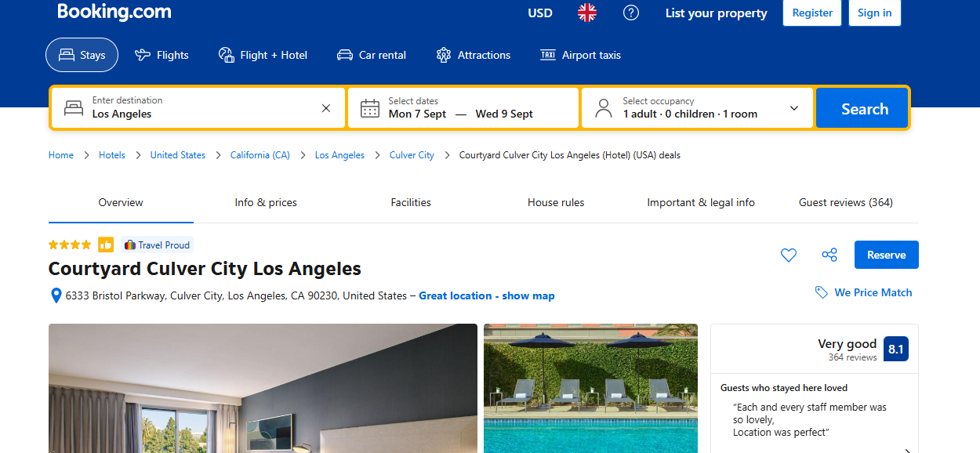980x453 pixels.
Task: Click the blue map pin icon
Action: pos(56,295)
